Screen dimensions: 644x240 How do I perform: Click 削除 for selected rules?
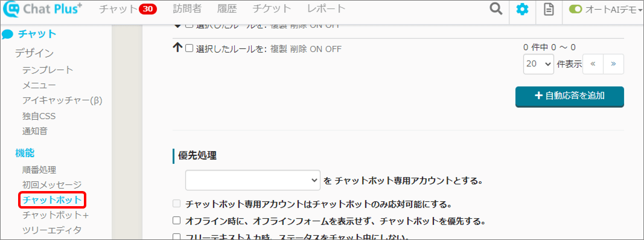pyautogui.click(x=298, y=48)
